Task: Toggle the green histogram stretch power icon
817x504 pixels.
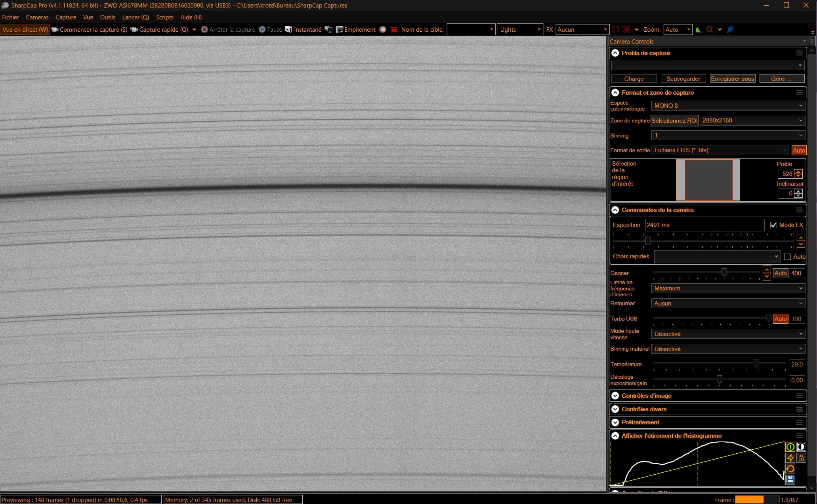Action: (790, 447)
